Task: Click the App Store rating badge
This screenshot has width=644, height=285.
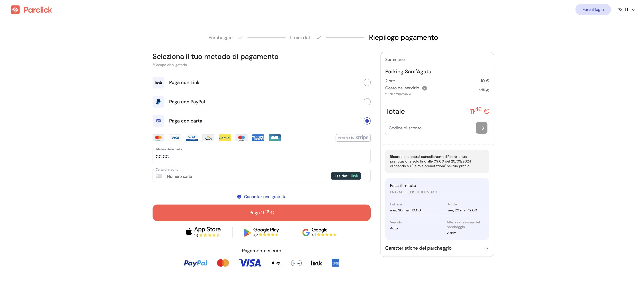Action: pos(203,232)
